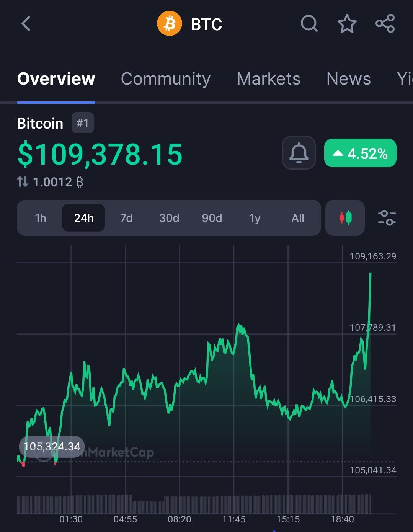Share the BTC page
This screenshot has width=413, height=532.
point(385,24)
